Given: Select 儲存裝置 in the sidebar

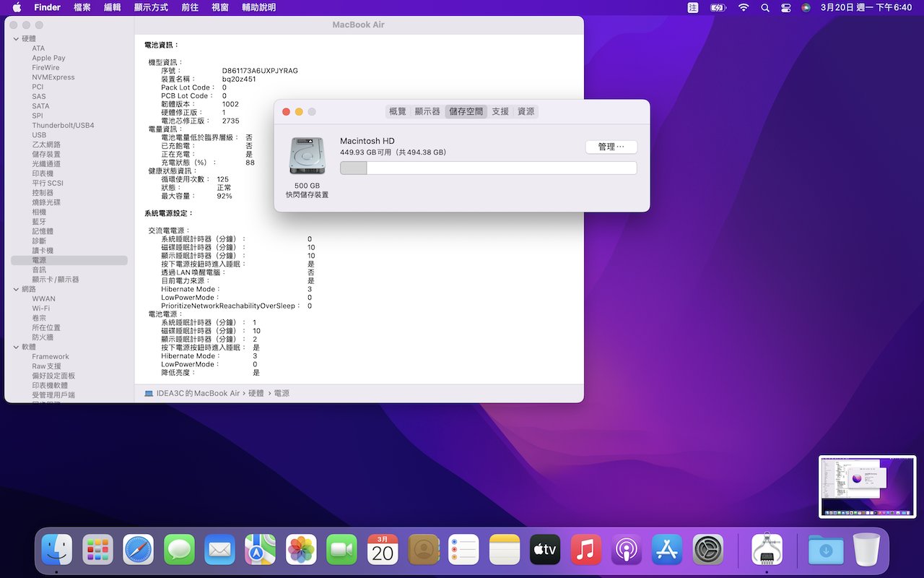Looking at the screenshot, I should coord(46,154).
